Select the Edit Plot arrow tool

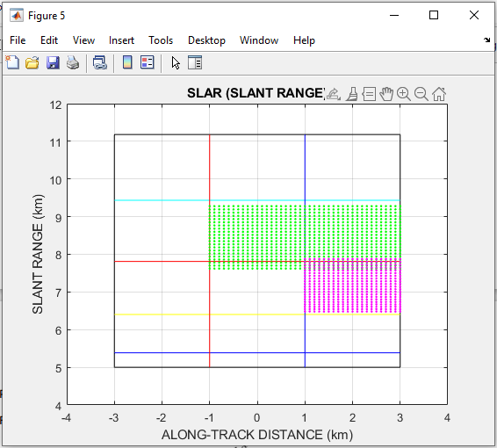coord(176,62)
